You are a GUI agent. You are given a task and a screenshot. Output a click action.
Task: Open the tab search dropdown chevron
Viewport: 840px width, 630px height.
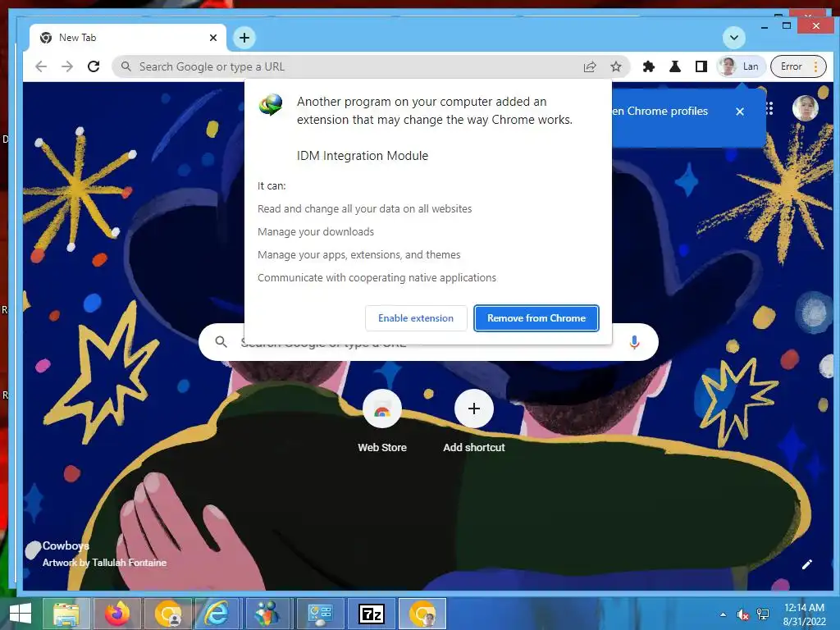[734, 38]
